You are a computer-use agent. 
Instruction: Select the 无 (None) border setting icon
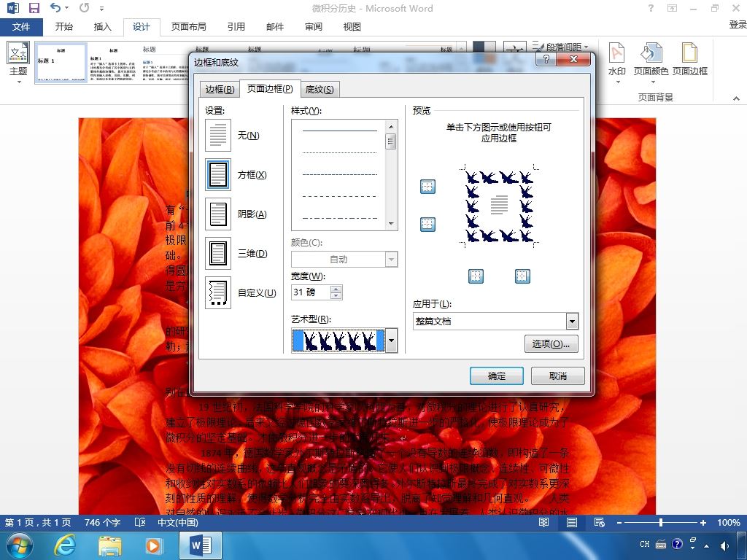coord(218,135)
